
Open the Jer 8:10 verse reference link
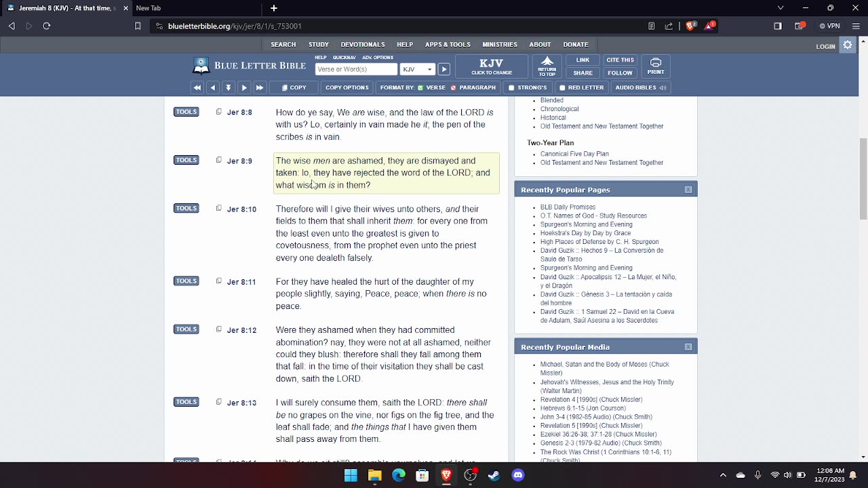241,209
